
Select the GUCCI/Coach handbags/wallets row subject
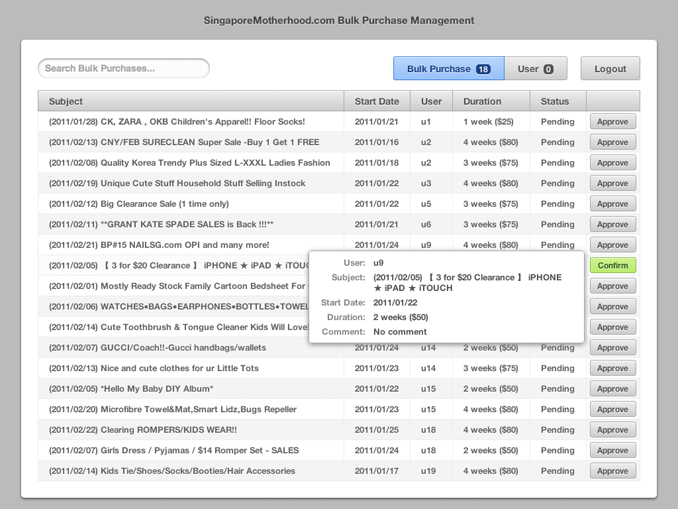(157, 348)
